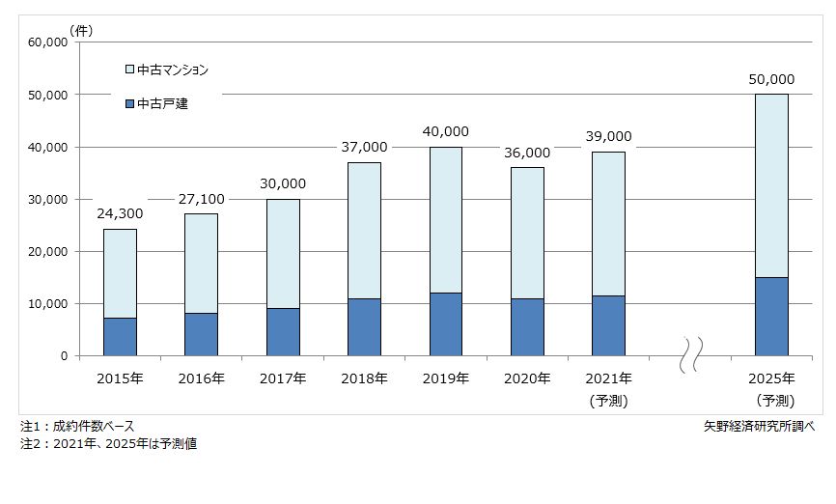This screenshot has height=504, width=836.
Task: Click the dark blue 2015年 bar segment
Action: pos(120,336)
